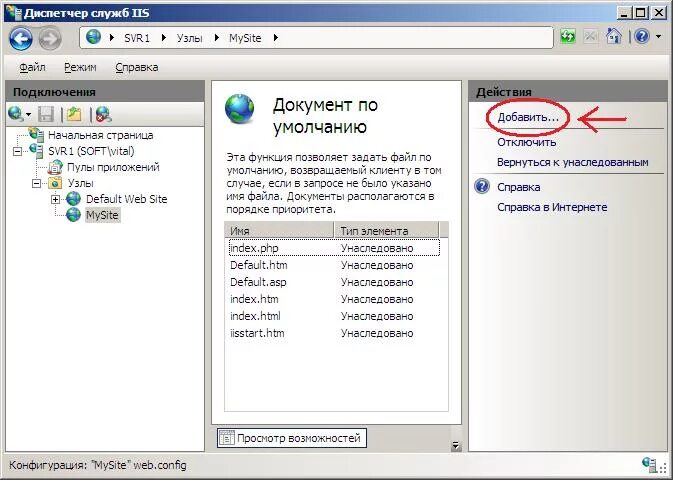Click the delete connection icon
The height and width of the screenshot is (480, 673).
(x=103, y=114)
